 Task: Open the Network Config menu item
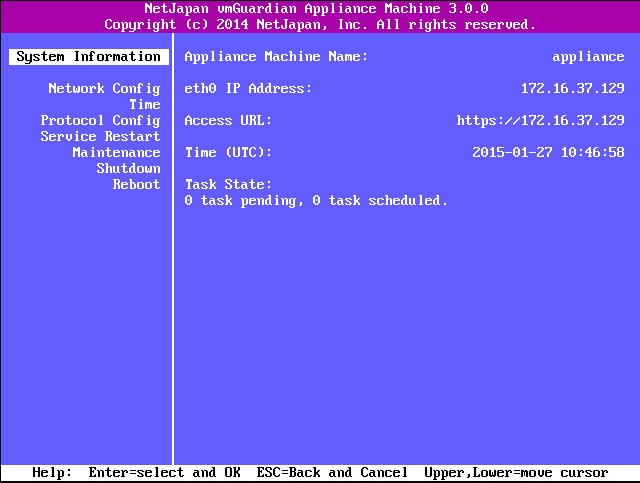point(104,89)
